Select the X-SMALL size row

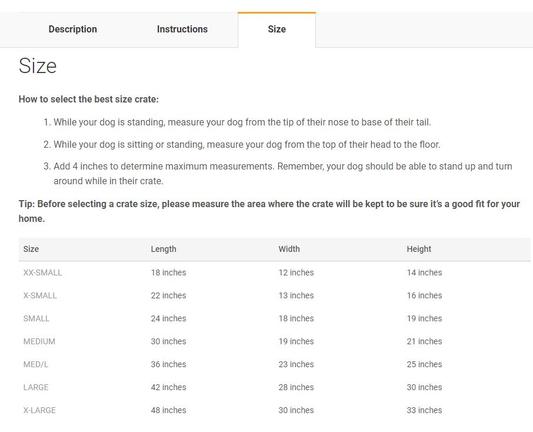[274, 295]
